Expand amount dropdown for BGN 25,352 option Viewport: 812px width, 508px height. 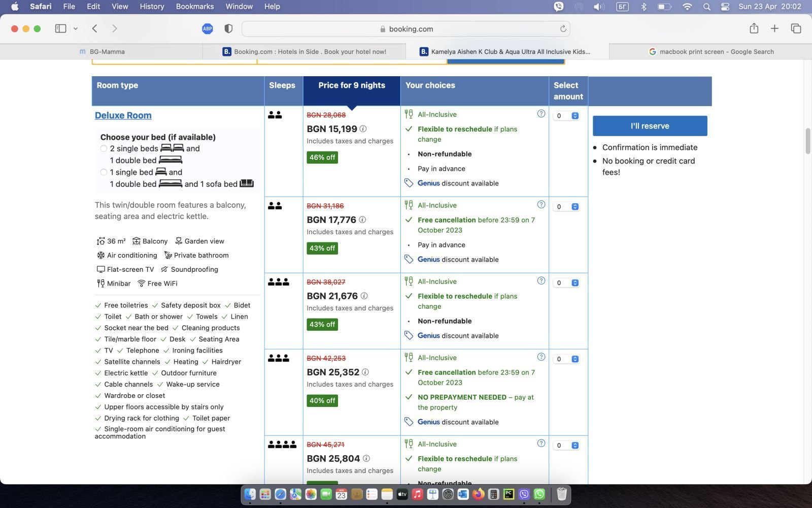pyautogui.click(x=566, y=359)
